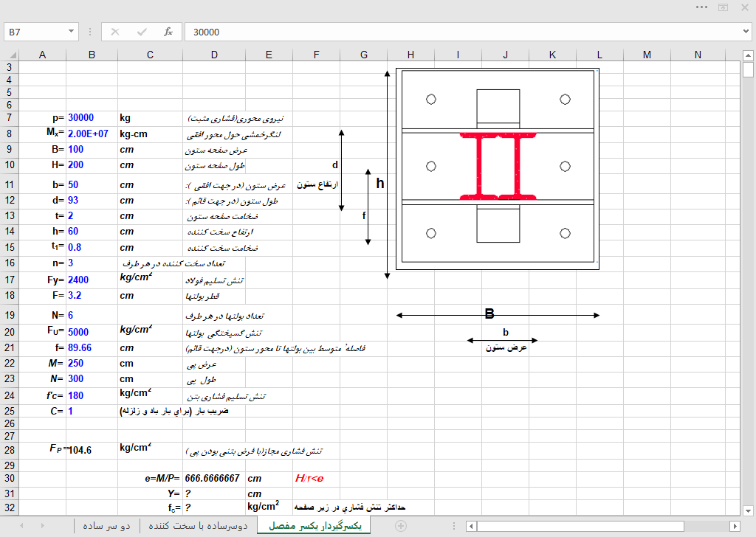Click the fc= question mark cell

coord(214,507)
